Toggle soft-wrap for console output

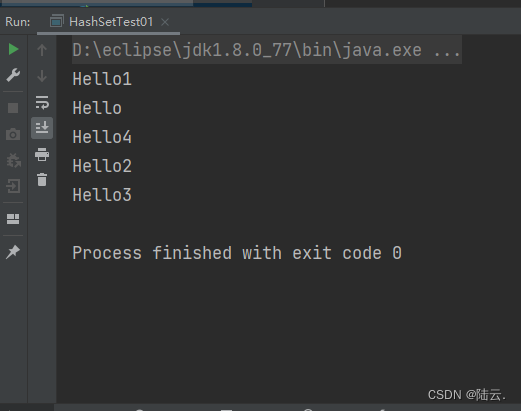(42, 102)
